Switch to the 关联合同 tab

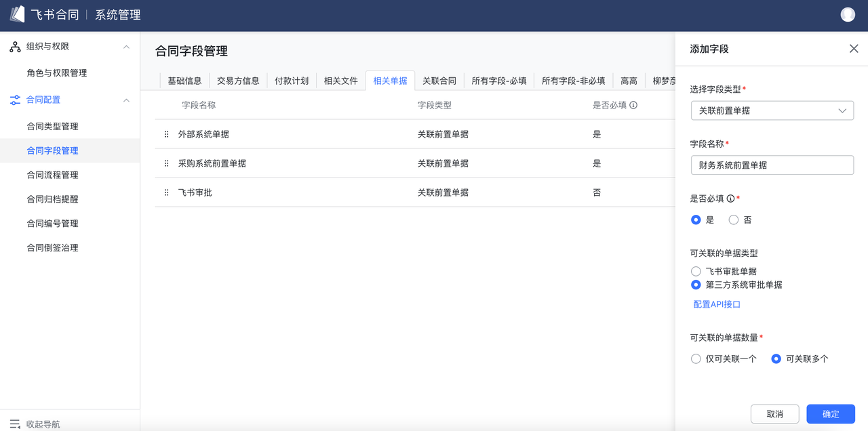coord(439,81)
